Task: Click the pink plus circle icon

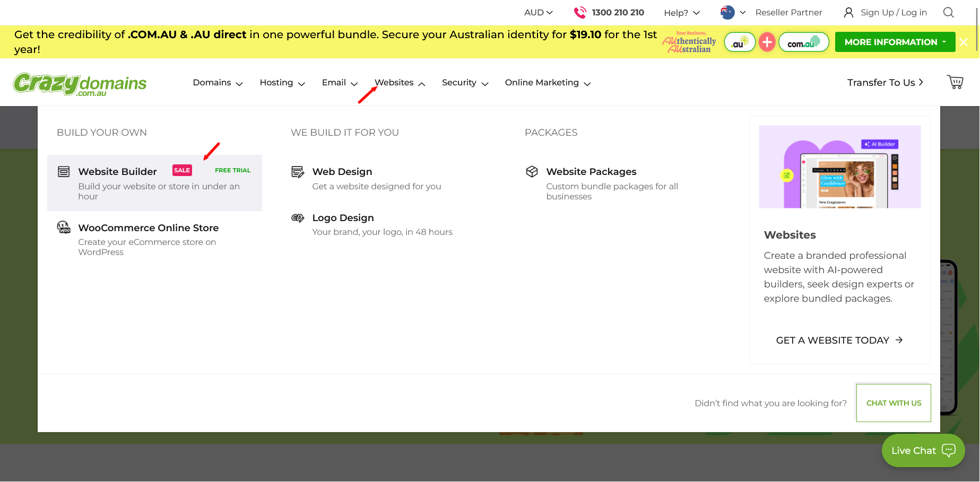Action: (x=767, y=42)
